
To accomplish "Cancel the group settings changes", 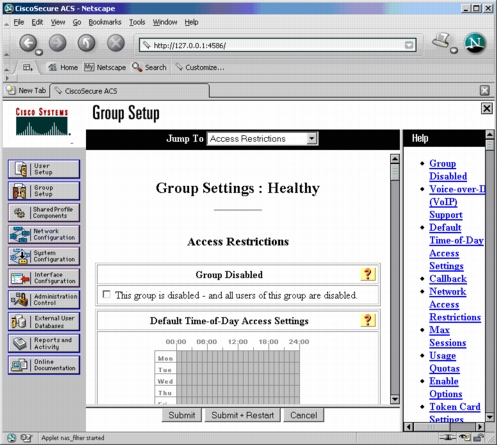I will (304, 415).
